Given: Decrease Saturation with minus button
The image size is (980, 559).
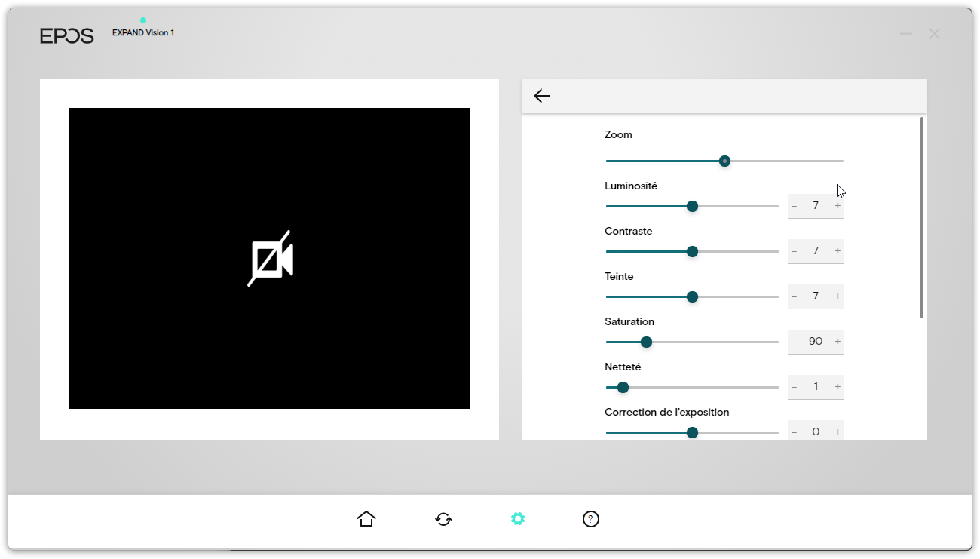Looking at the screenshot, I should pyautogui.click(x=794, y=342).
